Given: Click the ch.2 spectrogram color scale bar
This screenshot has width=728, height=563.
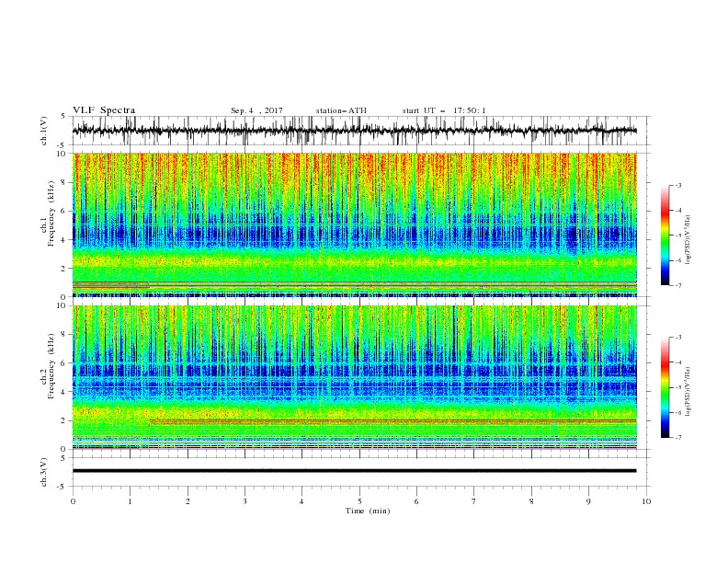Looking at the screenshot, I should (x=665, y=387).
